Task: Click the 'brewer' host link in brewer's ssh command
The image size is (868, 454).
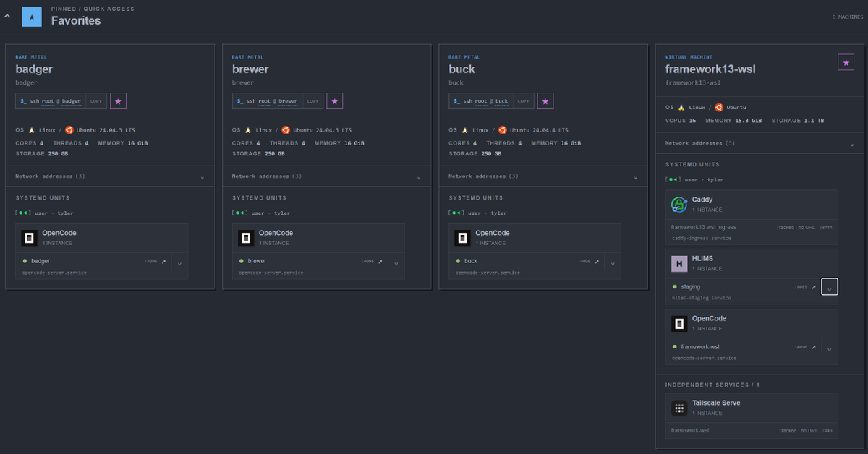Action: click(288, 101)
